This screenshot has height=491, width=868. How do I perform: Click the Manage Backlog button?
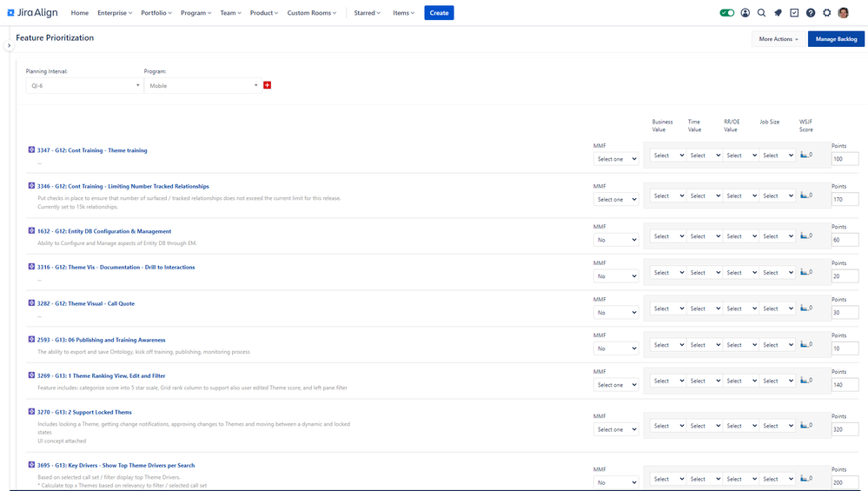click(836, 39)
